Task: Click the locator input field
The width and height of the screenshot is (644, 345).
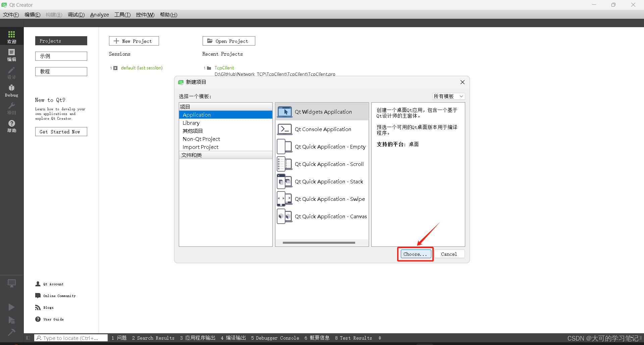Action: click(71, 338)
